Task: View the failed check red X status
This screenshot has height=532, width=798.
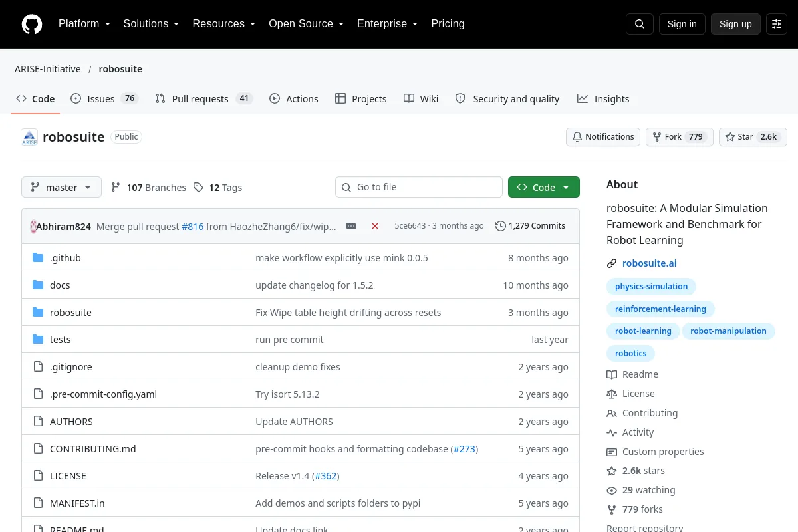Action: pyautogui.click(x=375, y=226)
